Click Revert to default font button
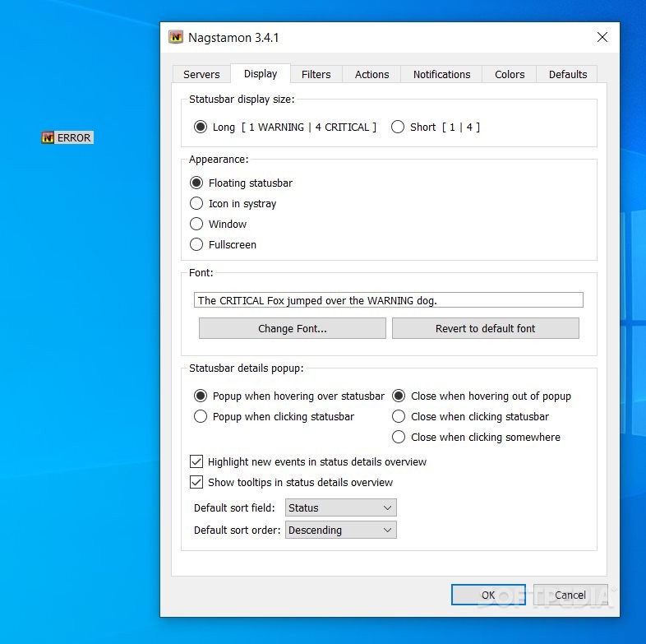This screenshot has height=644, width=646. tap(486, 328)
